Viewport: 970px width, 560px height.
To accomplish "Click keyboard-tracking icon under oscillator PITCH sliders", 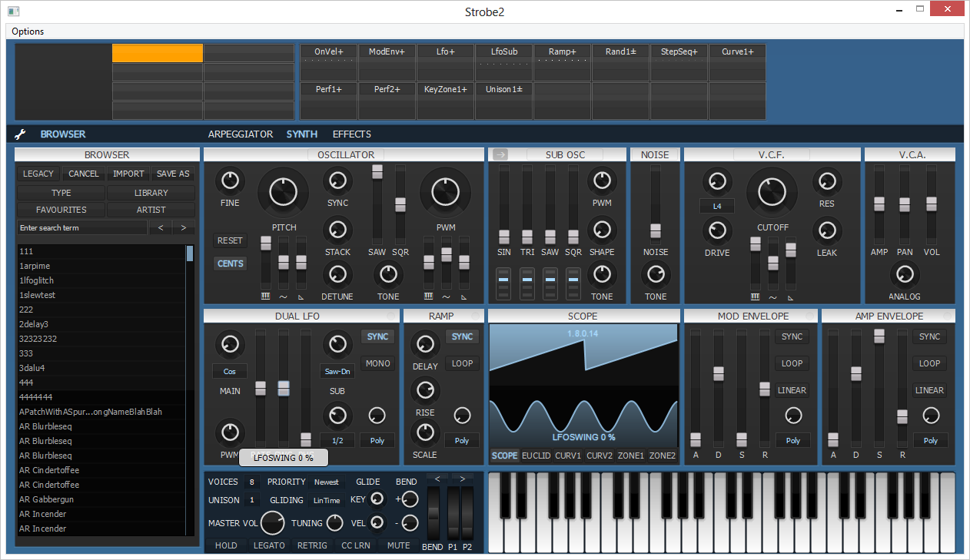I will (x=266, y=297).
